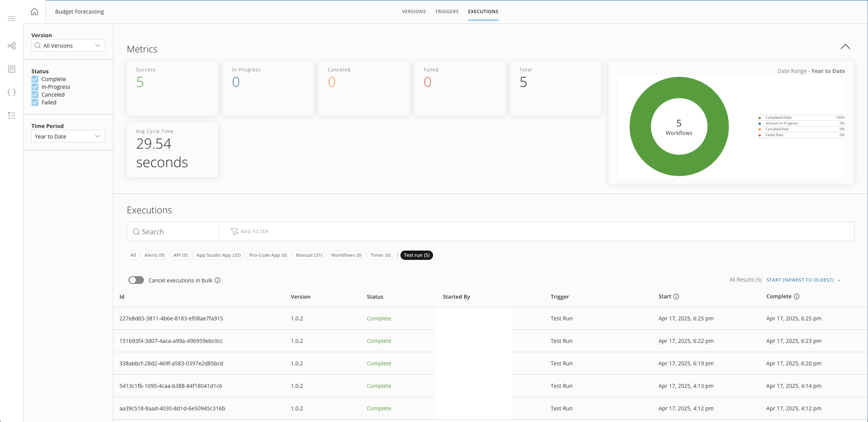
Task: Click the executions Search field
Action: 175,232
